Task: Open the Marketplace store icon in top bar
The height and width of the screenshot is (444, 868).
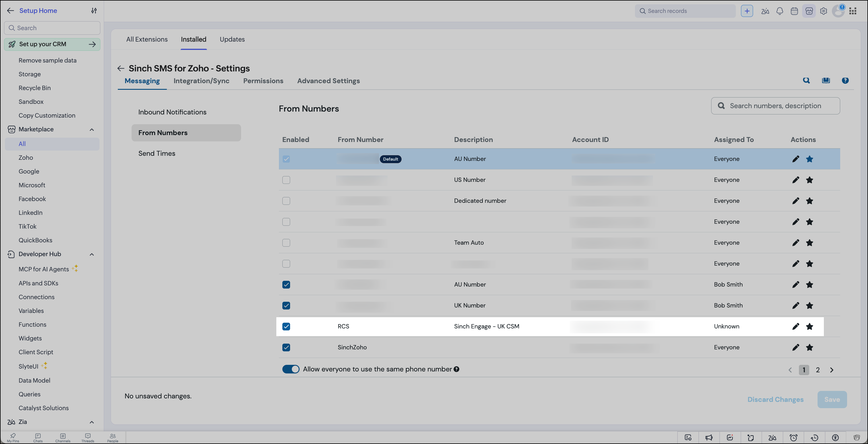Action: click(809, 11)
